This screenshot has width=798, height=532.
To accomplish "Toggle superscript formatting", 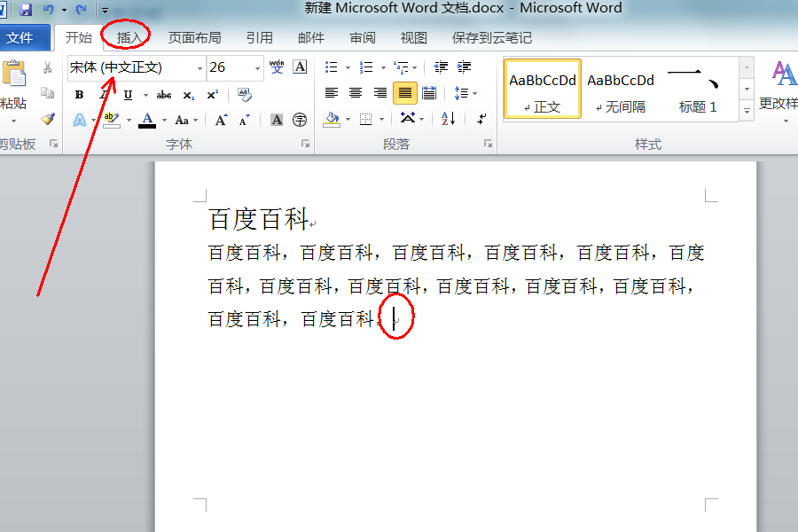I will point(212,95).
